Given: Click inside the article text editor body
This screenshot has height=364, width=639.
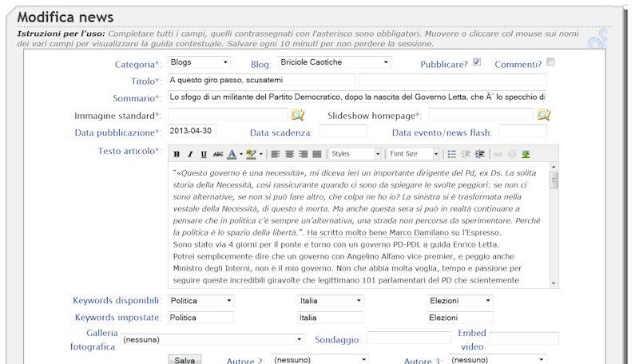Looking at the screenshot, I should coord(359,225).
